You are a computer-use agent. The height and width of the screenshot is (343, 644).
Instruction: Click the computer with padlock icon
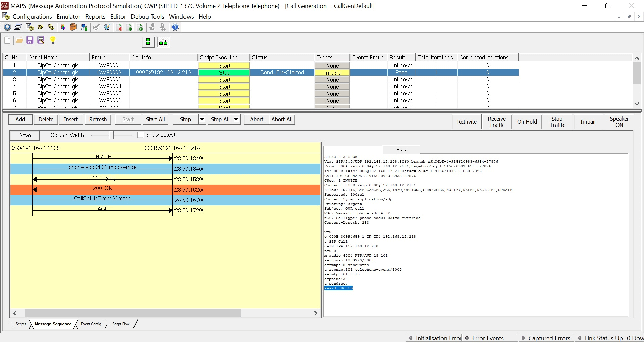coord(84,27)
